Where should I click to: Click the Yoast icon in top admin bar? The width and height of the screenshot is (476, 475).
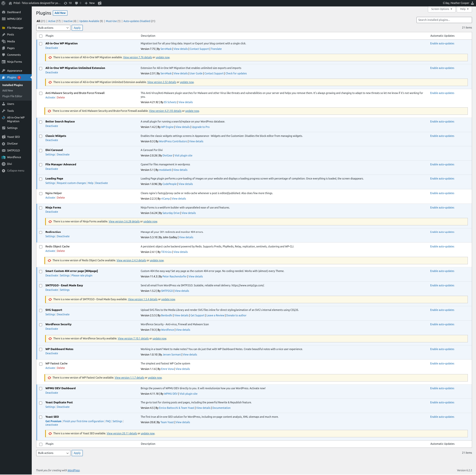click(100, 3)
